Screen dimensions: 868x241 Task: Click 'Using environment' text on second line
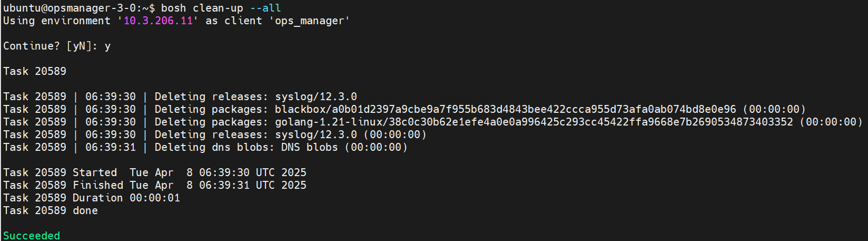pos(57,21)
